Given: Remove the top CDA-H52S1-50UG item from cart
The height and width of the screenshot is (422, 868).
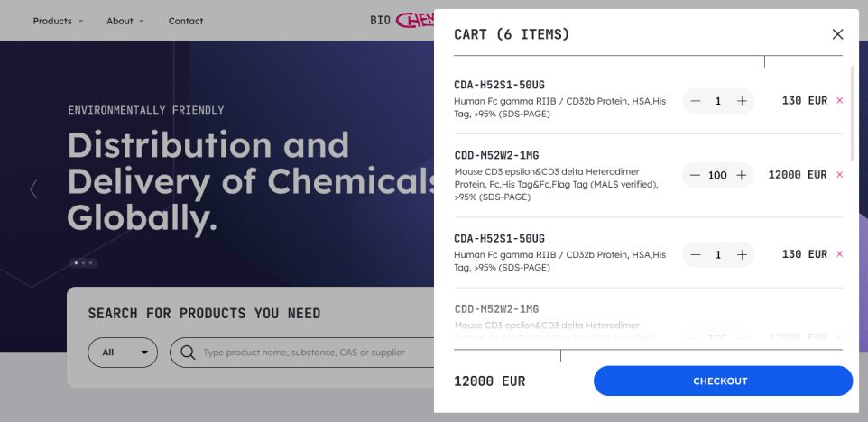Looking at the screenshot, I should [x=840, y=101].
